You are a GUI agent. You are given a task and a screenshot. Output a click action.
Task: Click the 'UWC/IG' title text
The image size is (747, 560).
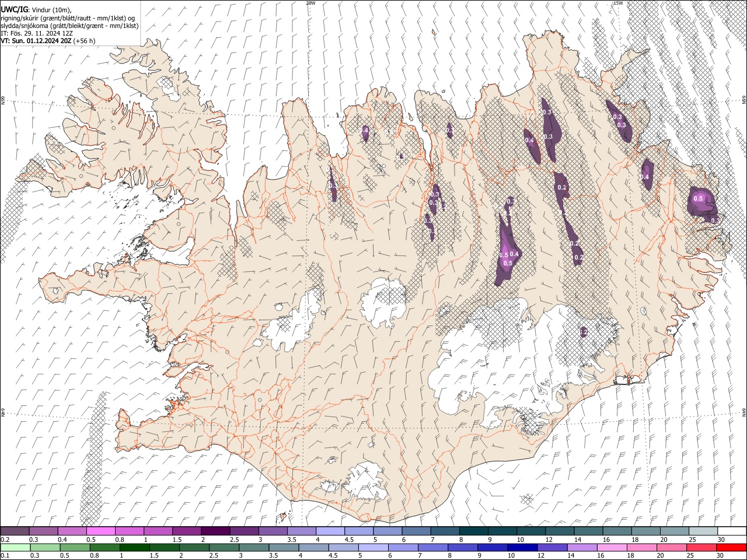pyautogui.click(x=14, y=9)
